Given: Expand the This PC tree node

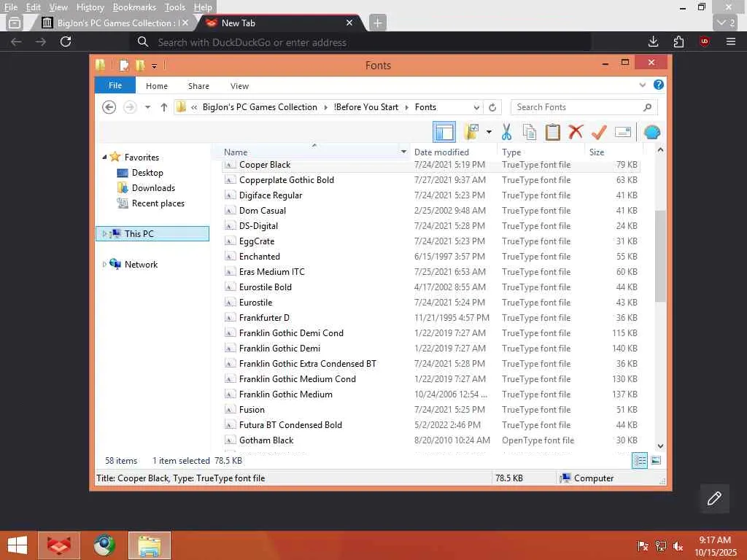Looking at the screenshot, I should coord(104,233).
